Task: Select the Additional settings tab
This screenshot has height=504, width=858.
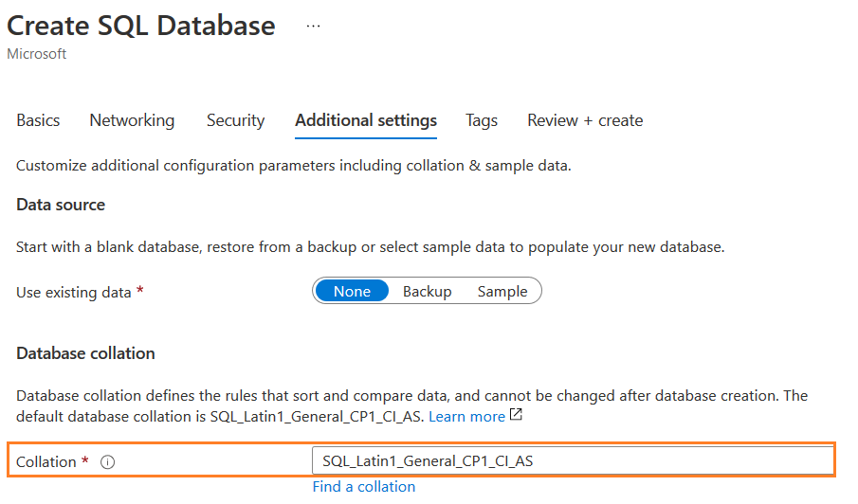Action: click(x=366, y=120)
